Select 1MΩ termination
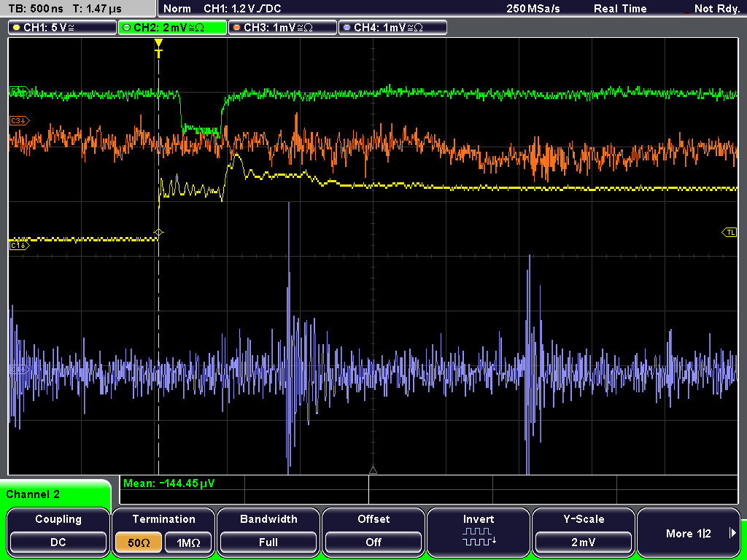This screenshot has height=560, width=747. pos(188,542)
